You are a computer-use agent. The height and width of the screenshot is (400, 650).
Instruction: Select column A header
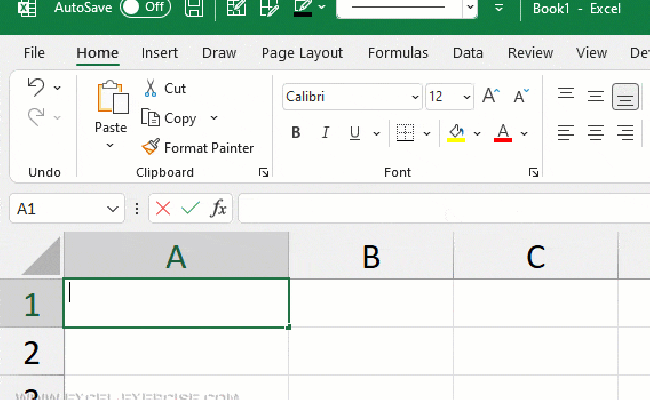pyautogui.click(x=177, y=256)
